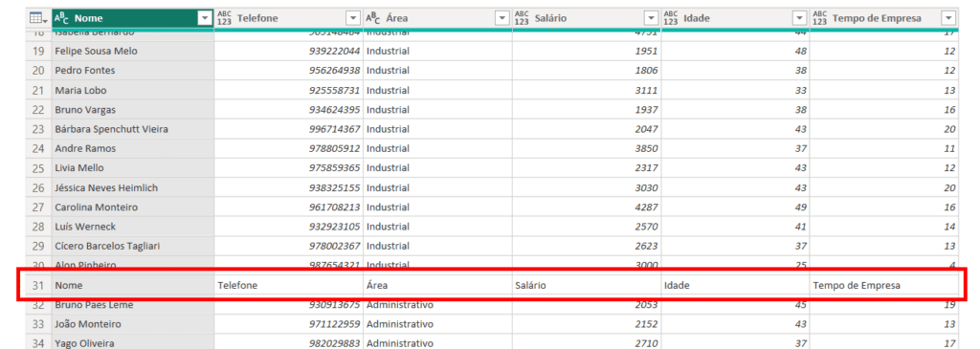This screenshot has height=349, width=980.
Task: Click the salary value 3850
Action: [x=646, y=148]
